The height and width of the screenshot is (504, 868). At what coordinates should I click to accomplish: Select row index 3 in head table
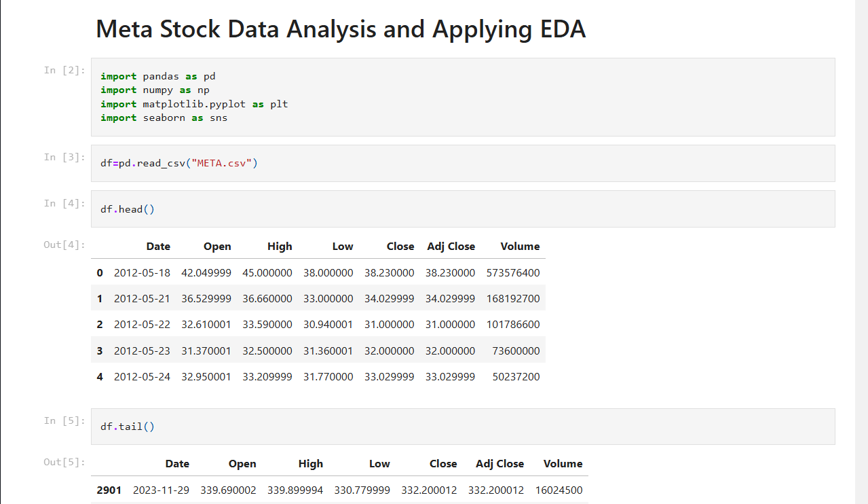[100, 350]
